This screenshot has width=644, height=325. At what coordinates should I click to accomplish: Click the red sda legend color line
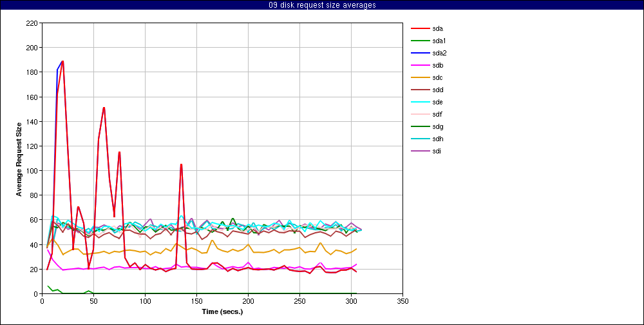point(419,28)
